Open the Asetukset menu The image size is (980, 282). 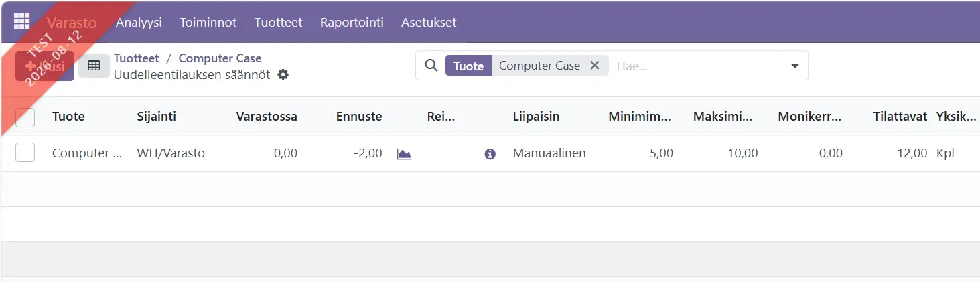point(429,22)
